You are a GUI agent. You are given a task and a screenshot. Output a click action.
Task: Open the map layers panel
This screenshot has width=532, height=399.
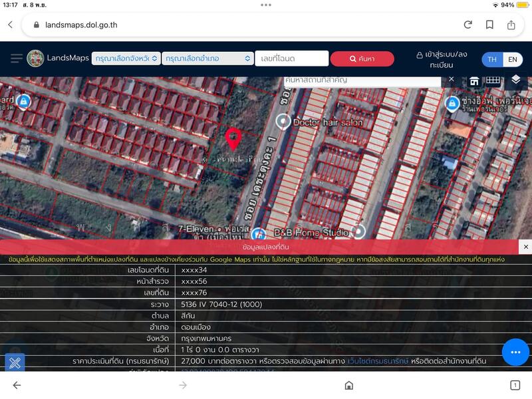(x=516, y=80)
